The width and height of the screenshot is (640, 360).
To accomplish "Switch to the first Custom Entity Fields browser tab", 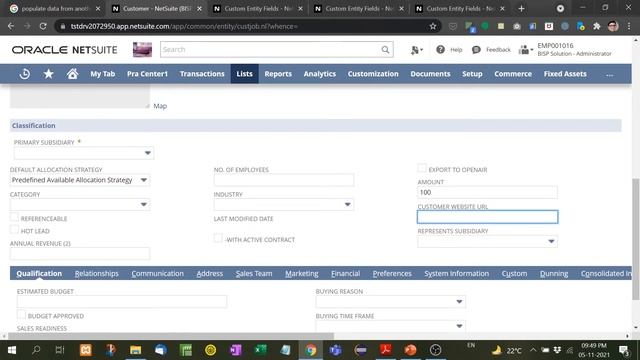I will tap(258, 9).
